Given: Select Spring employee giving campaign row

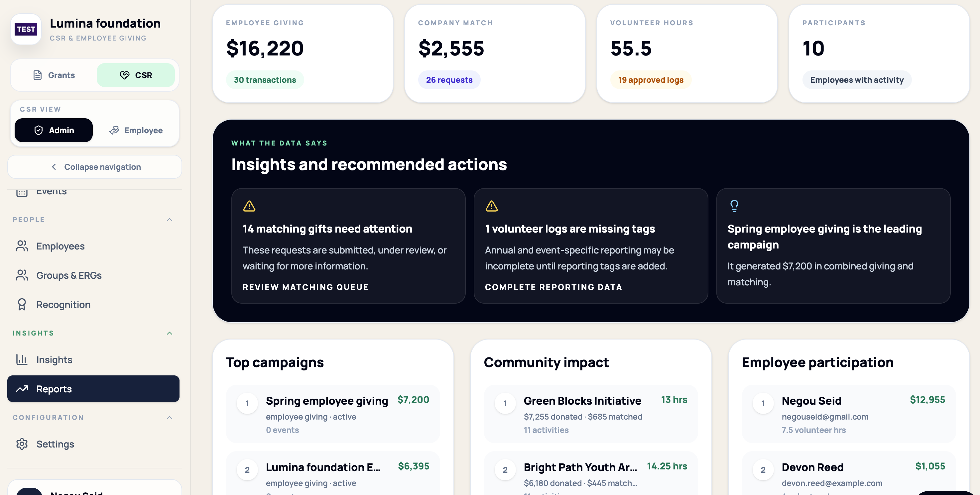Looking at the screenshot, I should point(333,414).
